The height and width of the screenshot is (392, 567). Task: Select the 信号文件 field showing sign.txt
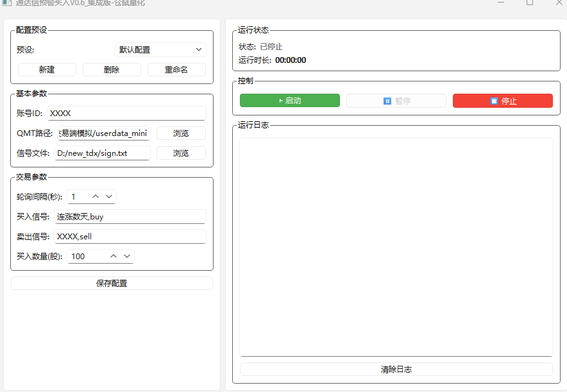pos(103,153)
